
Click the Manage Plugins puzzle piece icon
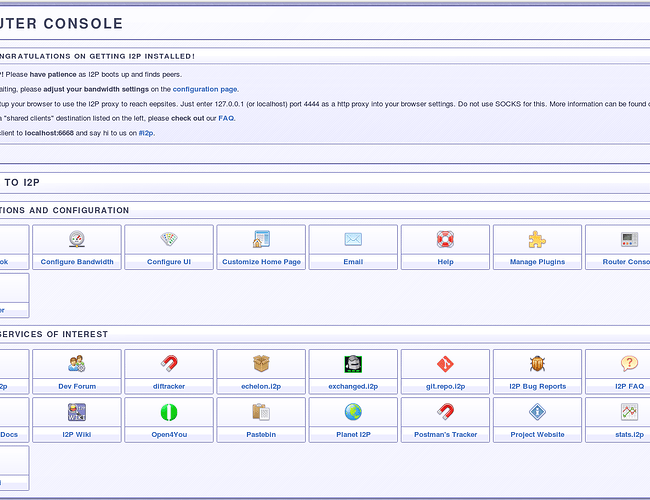[537, 239]
